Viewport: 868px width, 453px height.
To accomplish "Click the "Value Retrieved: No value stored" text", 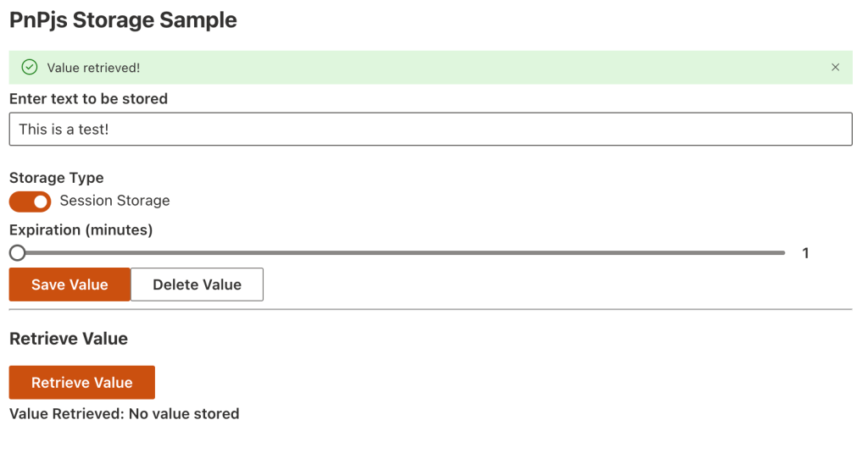I will point(124,414).
